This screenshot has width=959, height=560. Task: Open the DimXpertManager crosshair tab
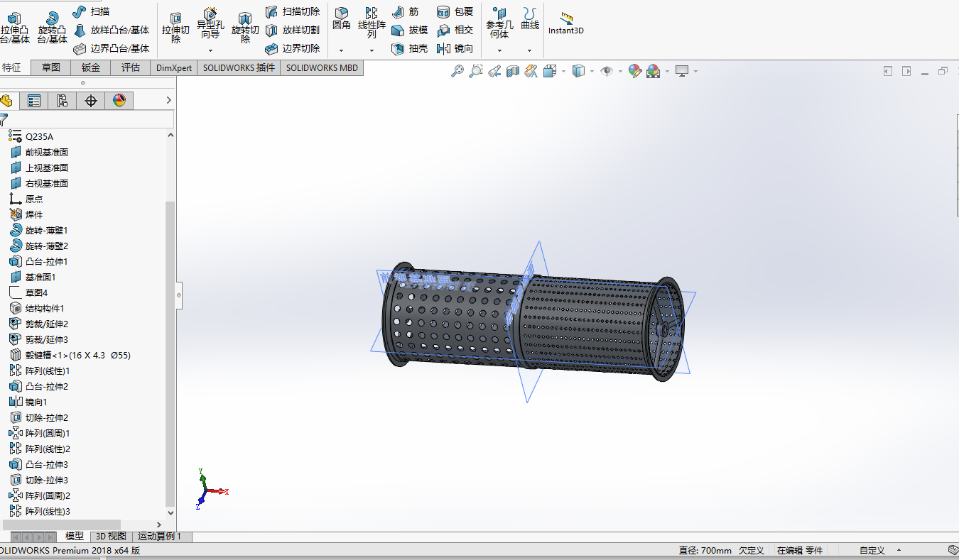[91, 101]
